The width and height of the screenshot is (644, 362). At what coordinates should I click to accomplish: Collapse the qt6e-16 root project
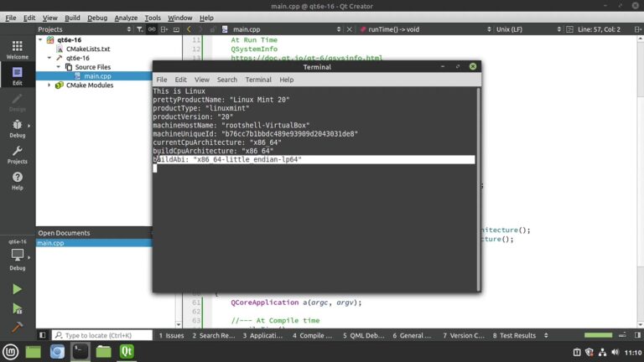(40, 40)
